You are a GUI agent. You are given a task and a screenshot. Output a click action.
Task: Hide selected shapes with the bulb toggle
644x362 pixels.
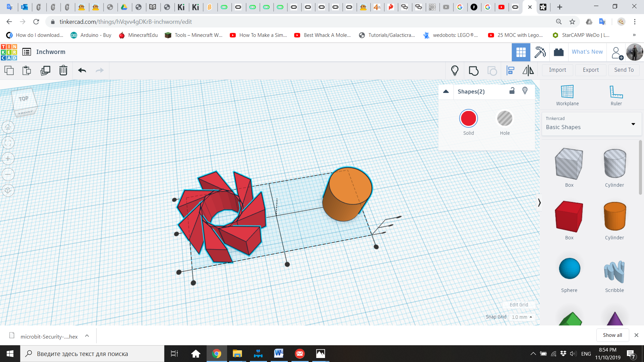(525, 91)
